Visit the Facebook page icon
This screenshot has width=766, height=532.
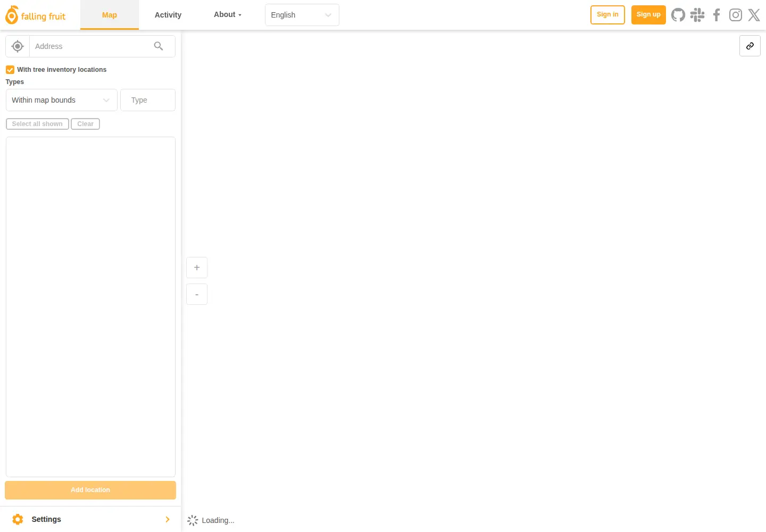coord(717,15)
